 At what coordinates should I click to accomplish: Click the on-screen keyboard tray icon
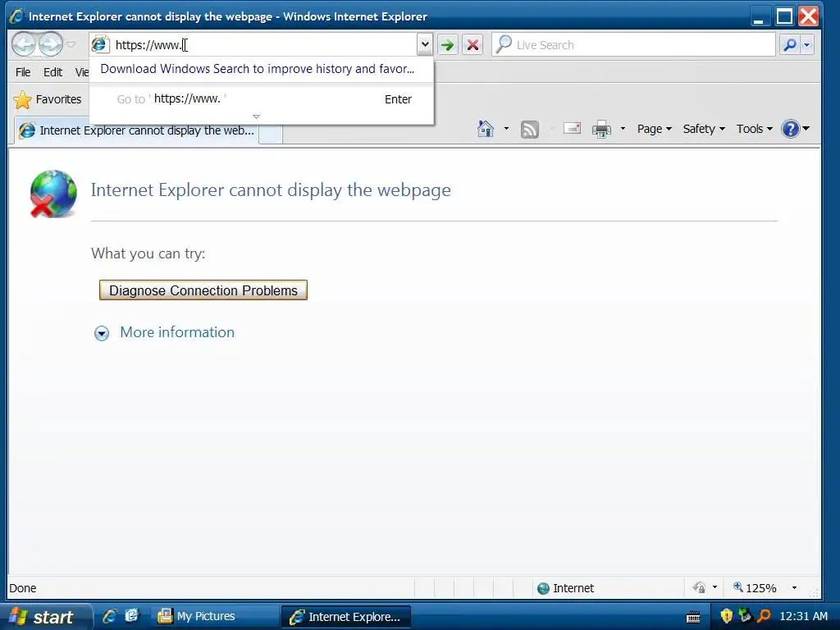pyautogui.click(x=693, y=617)
